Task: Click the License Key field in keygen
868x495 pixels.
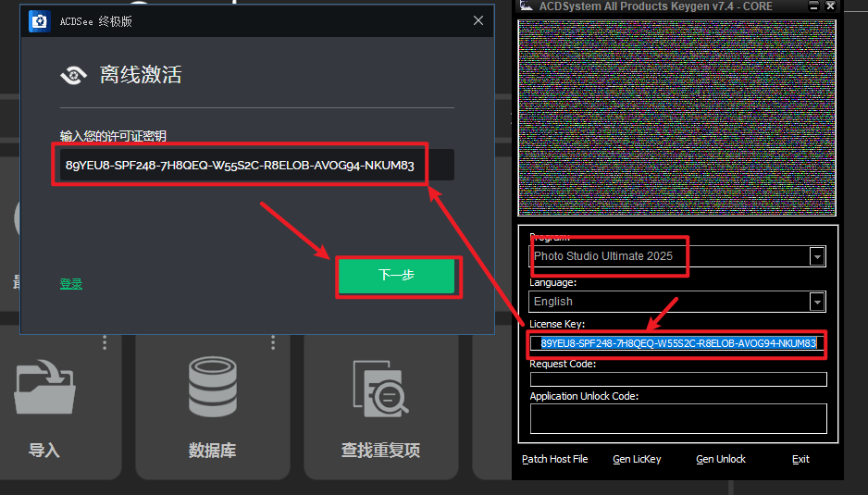Action: point(677,343)
